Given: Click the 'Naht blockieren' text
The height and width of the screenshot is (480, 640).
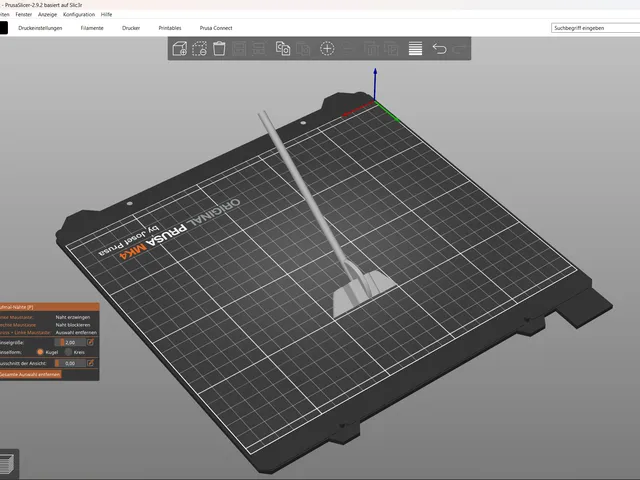Looking at the screenshot, I should 73,325.
